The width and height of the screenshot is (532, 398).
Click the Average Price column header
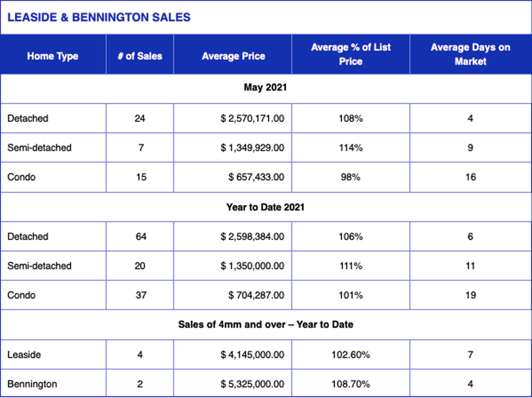pyautogui.click(x=233, y=56)
